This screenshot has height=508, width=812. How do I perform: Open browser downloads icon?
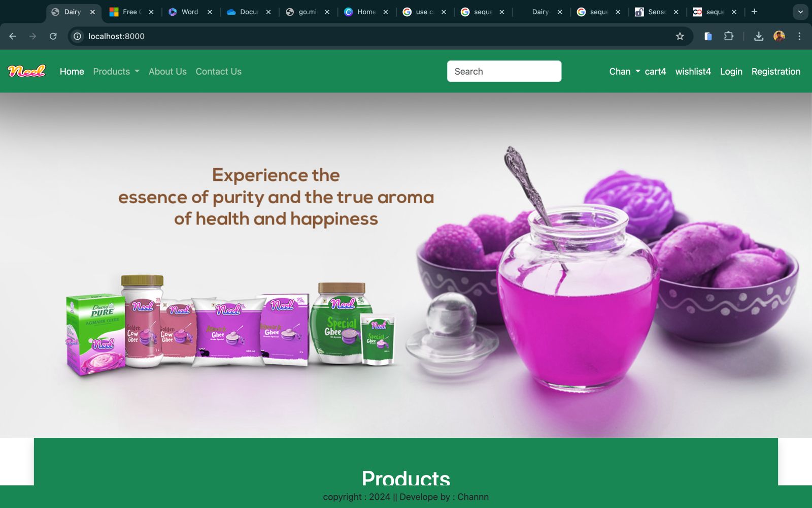(x=759, y=36)
